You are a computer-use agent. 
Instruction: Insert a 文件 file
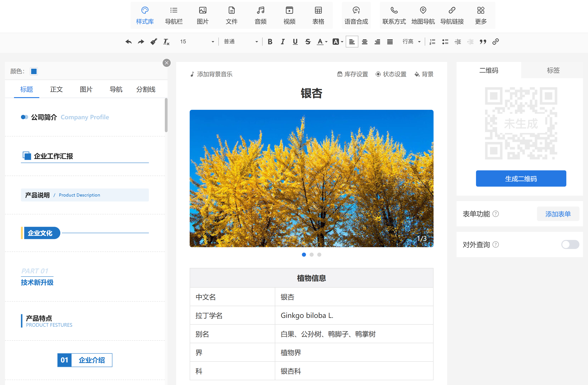231,16
